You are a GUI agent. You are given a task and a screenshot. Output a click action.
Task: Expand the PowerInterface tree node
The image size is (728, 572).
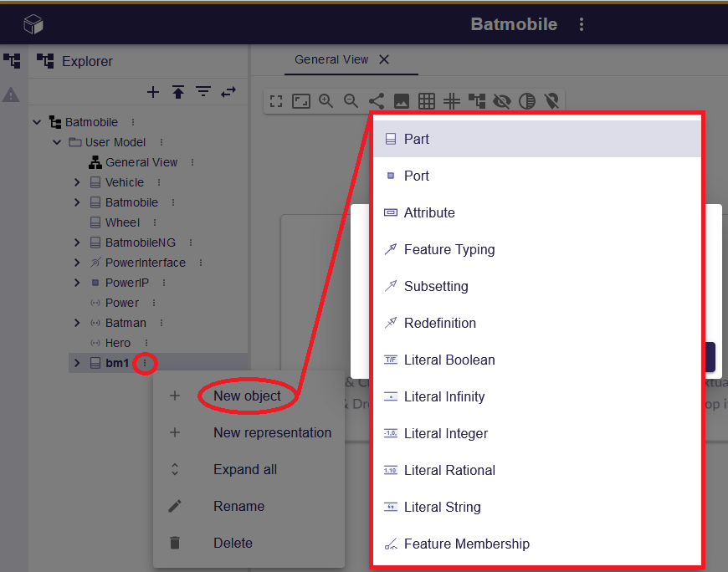point(77,263)
